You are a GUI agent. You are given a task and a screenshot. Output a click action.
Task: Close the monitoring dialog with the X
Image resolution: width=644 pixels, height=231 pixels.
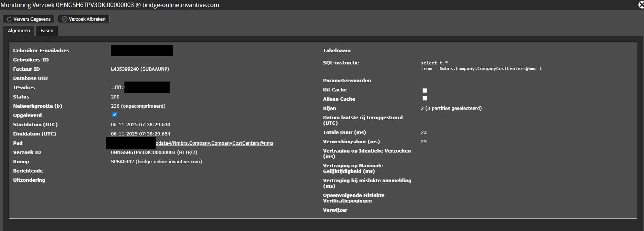coord(641,5)
